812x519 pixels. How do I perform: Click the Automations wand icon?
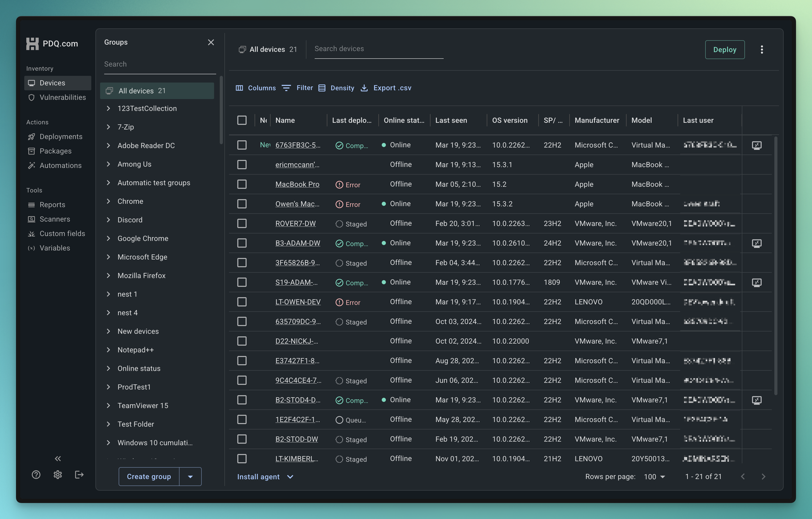coord(31,166)
